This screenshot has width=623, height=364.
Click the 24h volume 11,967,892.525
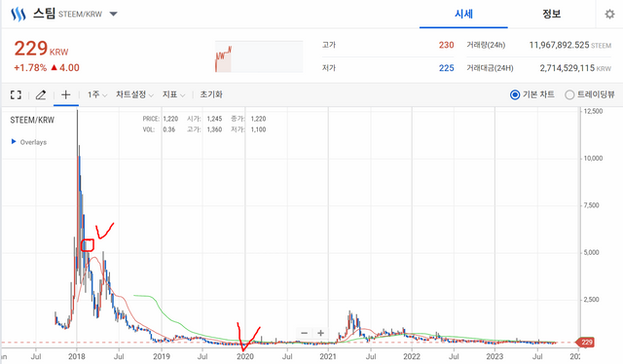point(559,45)
